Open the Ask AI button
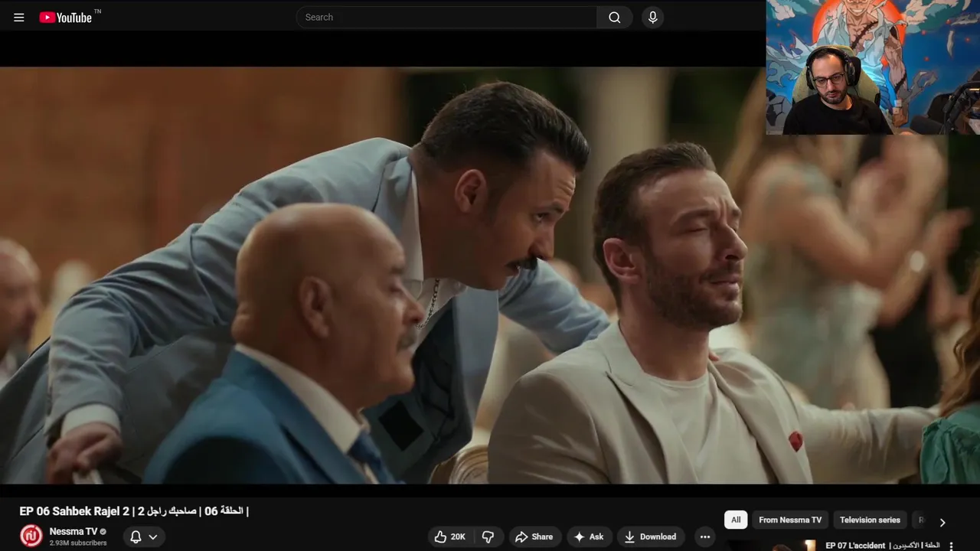 [x=588, y=537]
